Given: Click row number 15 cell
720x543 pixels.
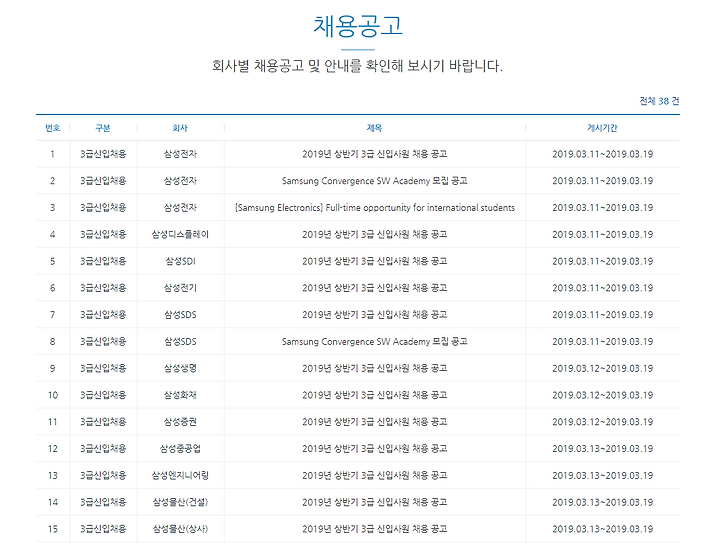Looking at the screenshot, I should [x=52, y=529].
